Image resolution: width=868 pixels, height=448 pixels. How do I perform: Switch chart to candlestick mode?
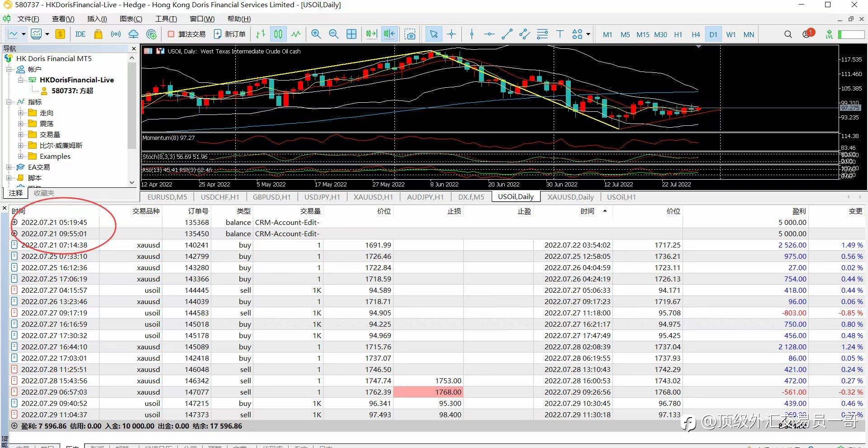tap(278, 34)
